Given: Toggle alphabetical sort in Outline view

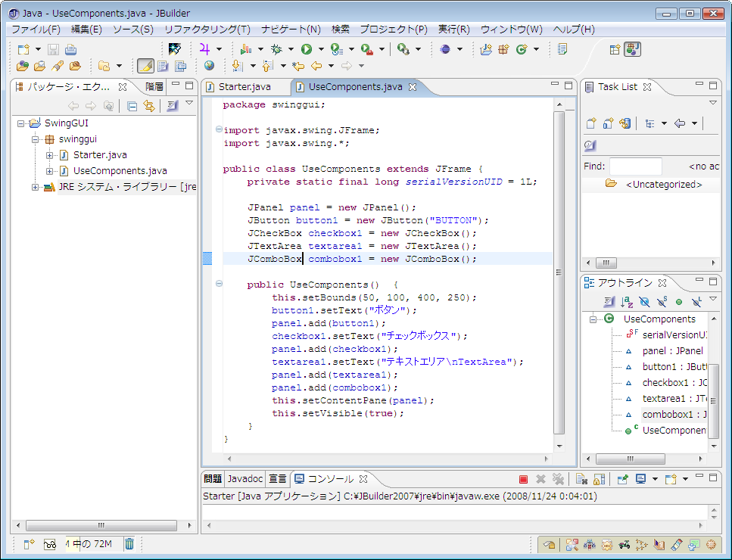Looking at the screenshot, I should point(627,301).
